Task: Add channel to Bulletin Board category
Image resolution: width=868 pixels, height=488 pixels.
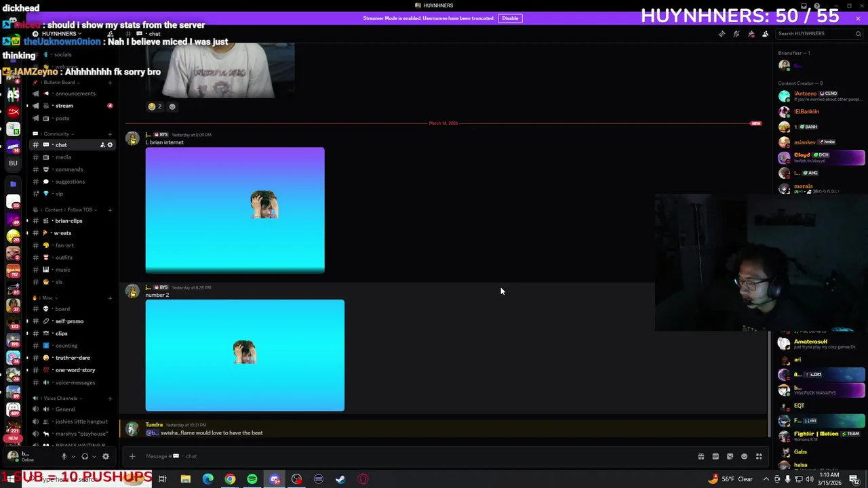Action: click(110, 83)
